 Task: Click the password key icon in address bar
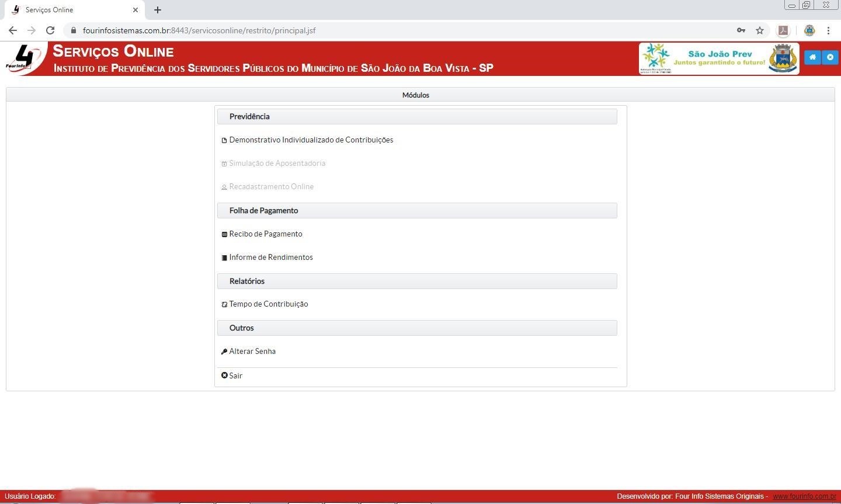coord(741,30)
